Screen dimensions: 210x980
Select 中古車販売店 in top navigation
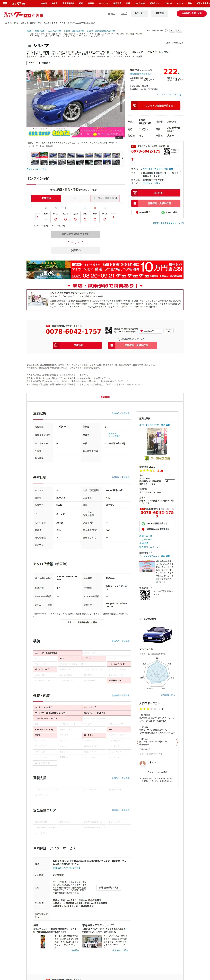click(68, 3)
